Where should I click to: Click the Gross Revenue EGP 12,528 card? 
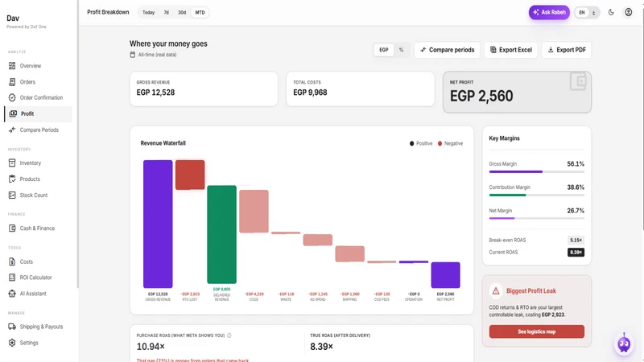coord(204,88)
